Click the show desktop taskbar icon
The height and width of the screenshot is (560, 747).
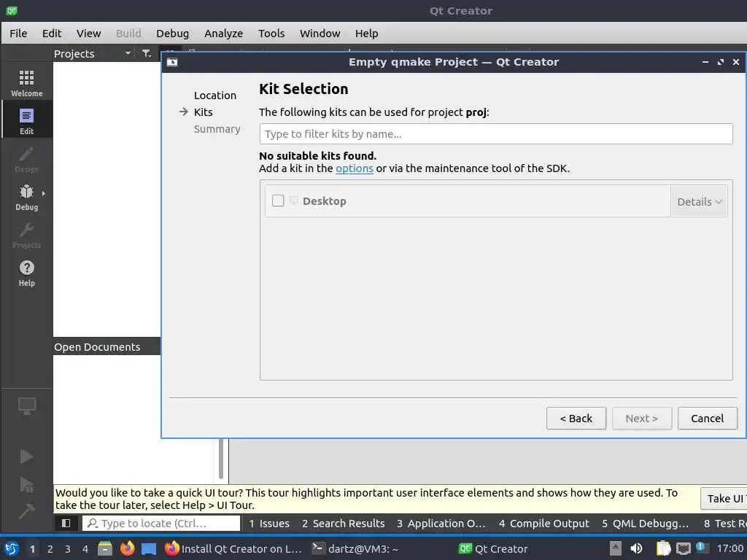[x=149, y=548]
